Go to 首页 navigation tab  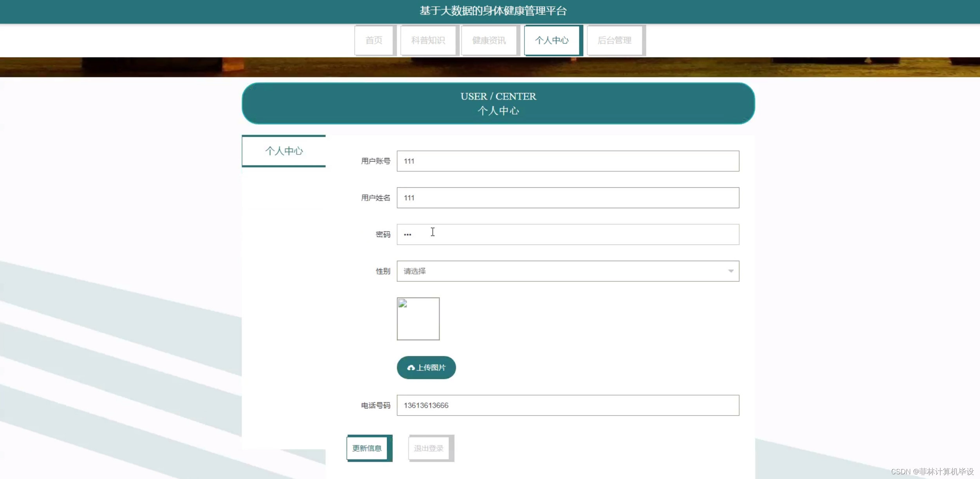[374, 40]
